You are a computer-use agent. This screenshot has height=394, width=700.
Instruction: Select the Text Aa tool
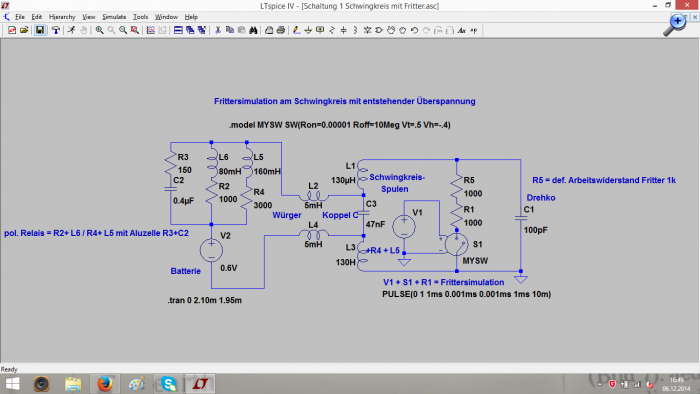coord(462,30)
